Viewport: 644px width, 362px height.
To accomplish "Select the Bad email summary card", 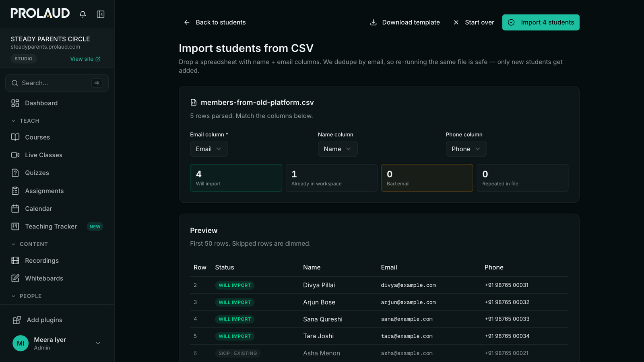I will click(x=427, y=178).
